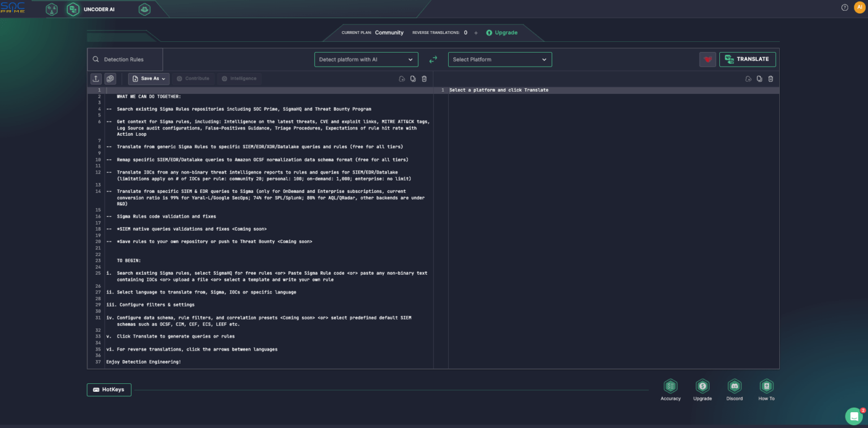
Task: Click the help question mark icon
Action: (x=845, y=7)
